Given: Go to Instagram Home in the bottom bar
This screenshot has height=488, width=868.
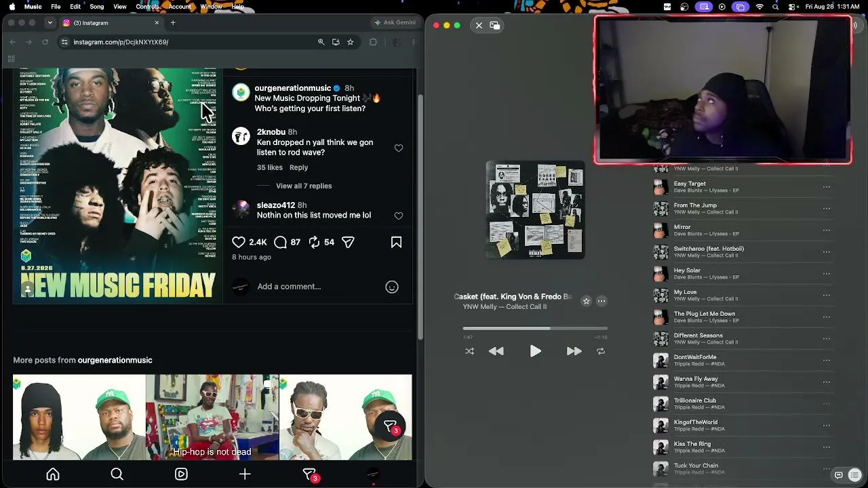Looking at the screenshot, I should 53,474.
